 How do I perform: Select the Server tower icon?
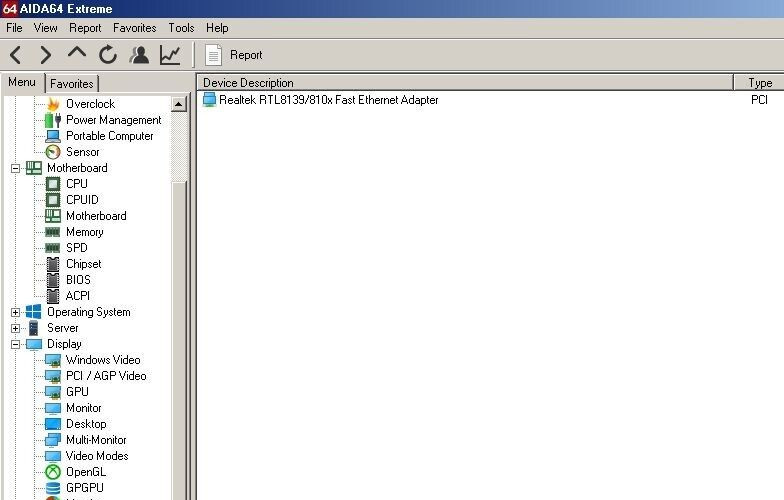coord(34,328)
